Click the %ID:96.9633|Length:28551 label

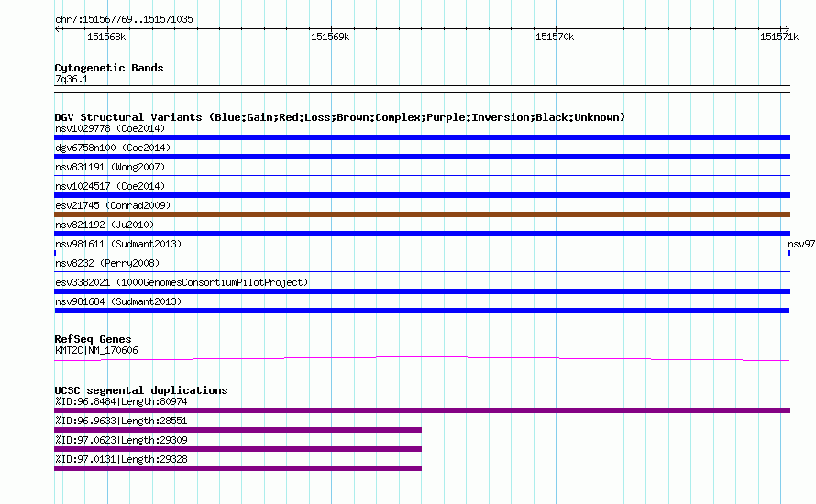[121, 421]
